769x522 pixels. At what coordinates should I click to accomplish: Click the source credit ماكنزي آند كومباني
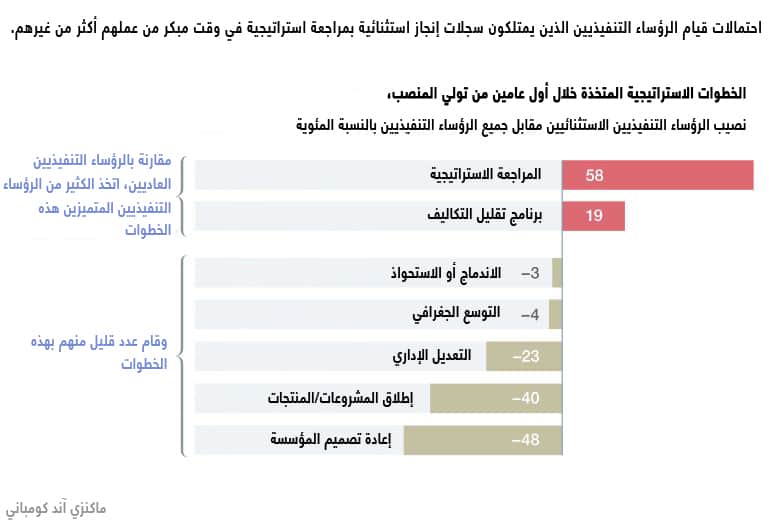click(x=55, y=508)
